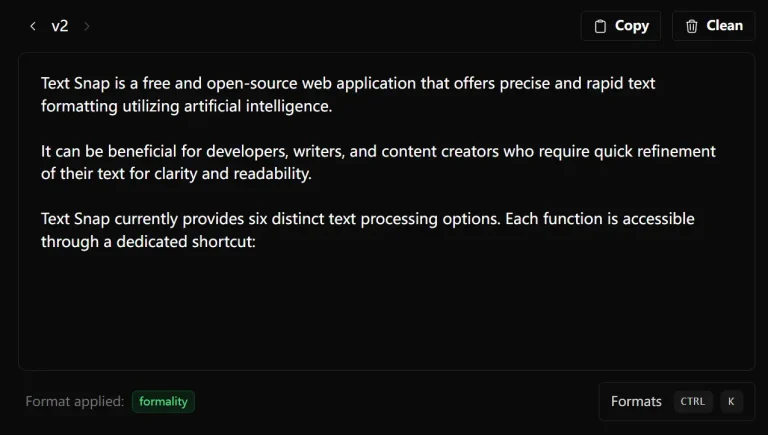The width and height of the screenshot is (768, 435).
Task: Click the clipboard icon in the Copy button
Action: (600, 27)
